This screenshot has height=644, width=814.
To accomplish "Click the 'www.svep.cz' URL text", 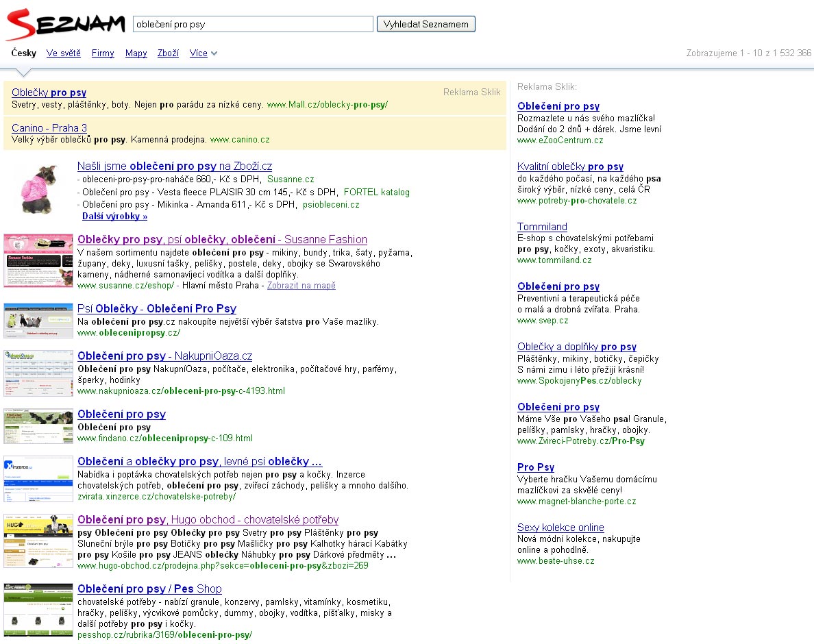I will tap(543, 320).
